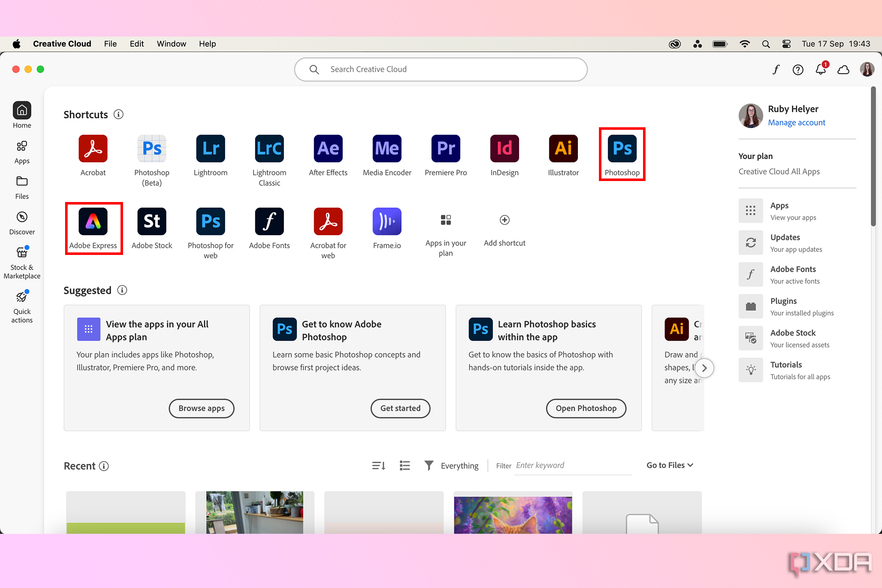Open Updates – Your app updates item

797,243
